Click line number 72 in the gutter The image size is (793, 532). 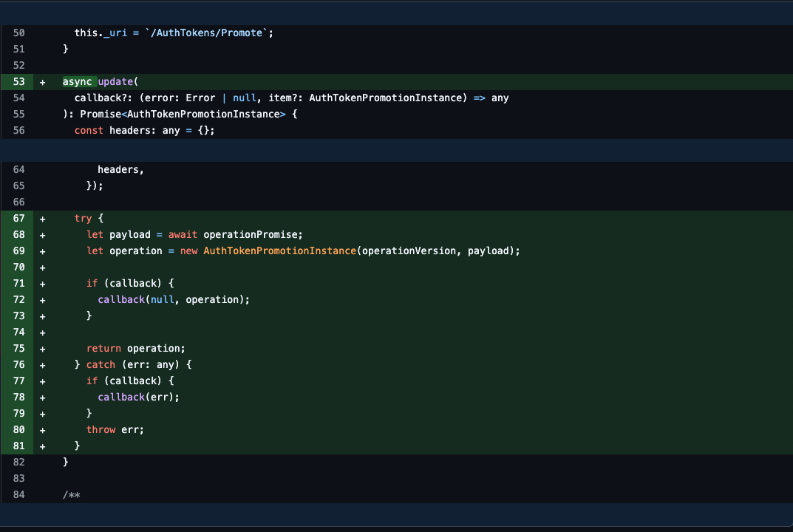tap(18, 299)
